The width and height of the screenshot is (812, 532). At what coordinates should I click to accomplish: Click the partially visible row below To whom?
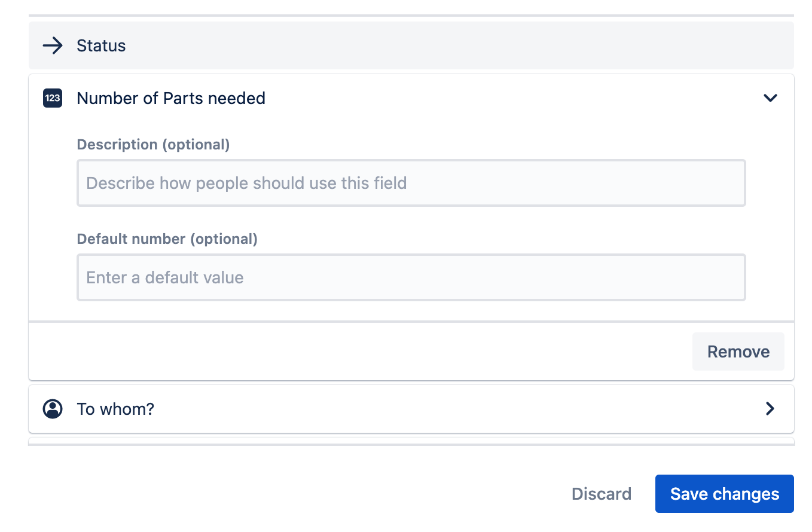411,441
